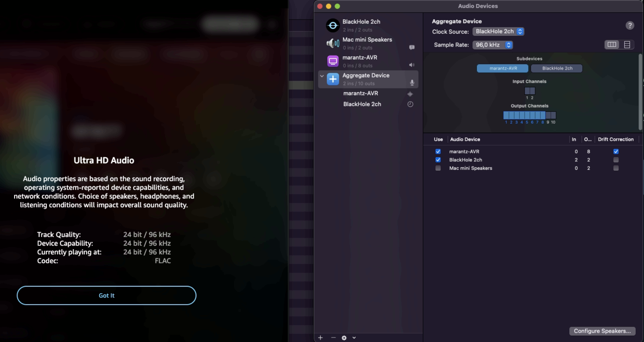The width and height of the screenshot is (644, 342).
Task: Click the BlackHole 2ch device icon
Action: pos(333,25)
